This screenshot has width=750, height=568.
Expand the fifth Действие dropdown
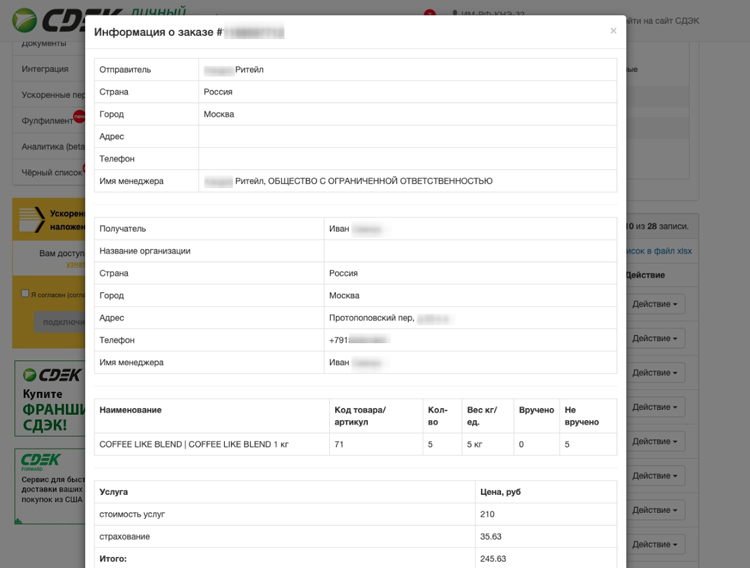click(x=655, y=441)
